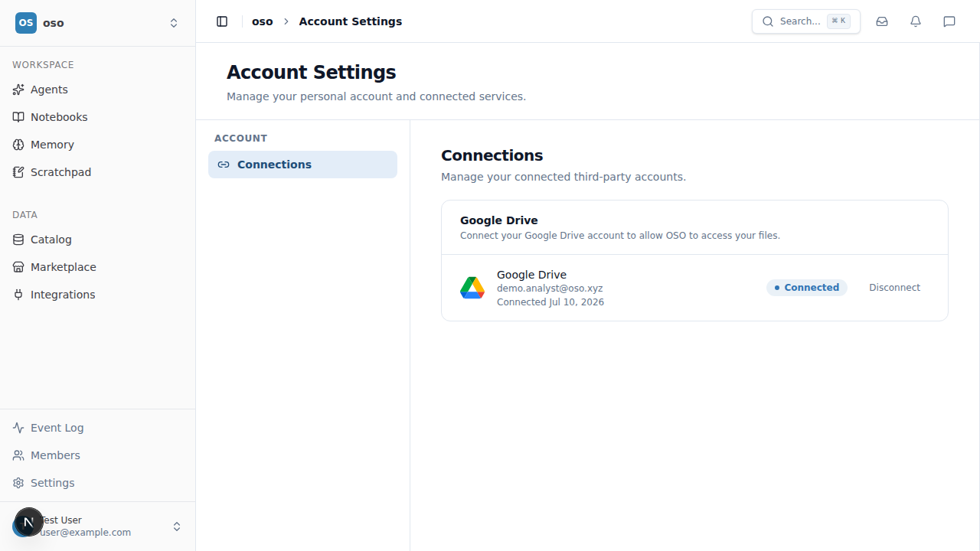
Task: Open the notifications bell
Action: click(x=916, y=21)
